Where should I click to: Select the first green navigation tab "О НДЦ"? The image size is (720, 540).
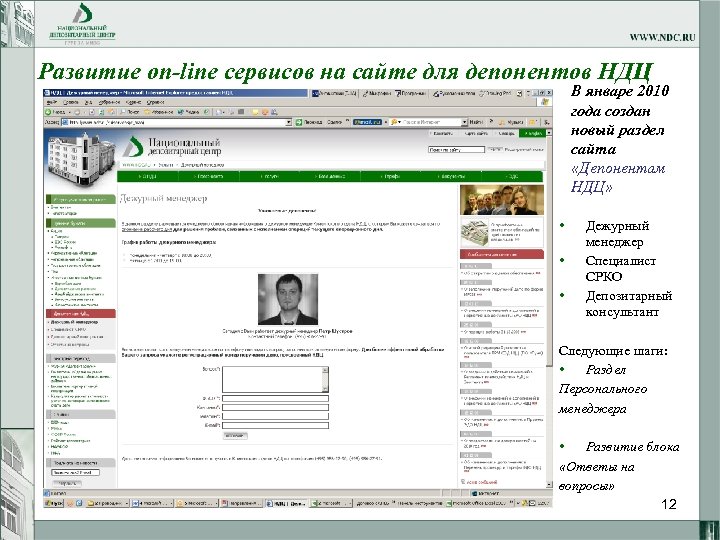pos(148,176)
